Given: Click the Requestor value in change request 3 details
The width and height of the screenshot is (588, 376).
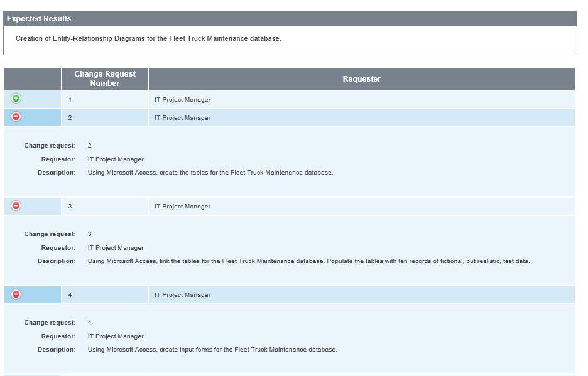Looking at the screenshot, I should 116,248.
